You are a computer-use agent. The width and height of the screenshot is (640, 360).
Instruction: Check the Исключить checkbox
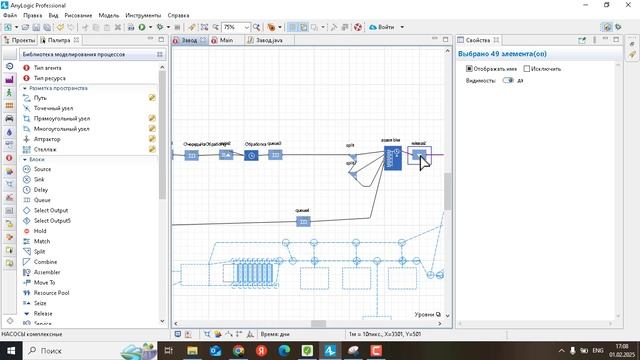527,69
